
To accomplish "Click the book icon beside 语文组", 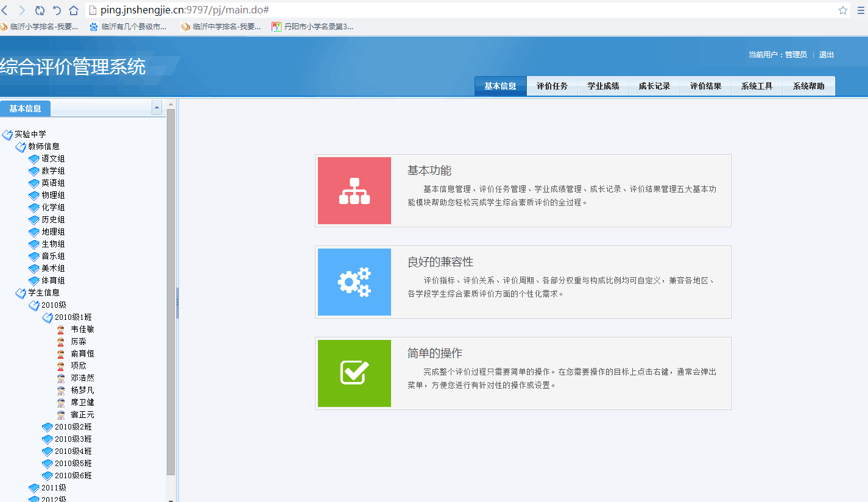I will pyautogui.click(x=34, y=159).
